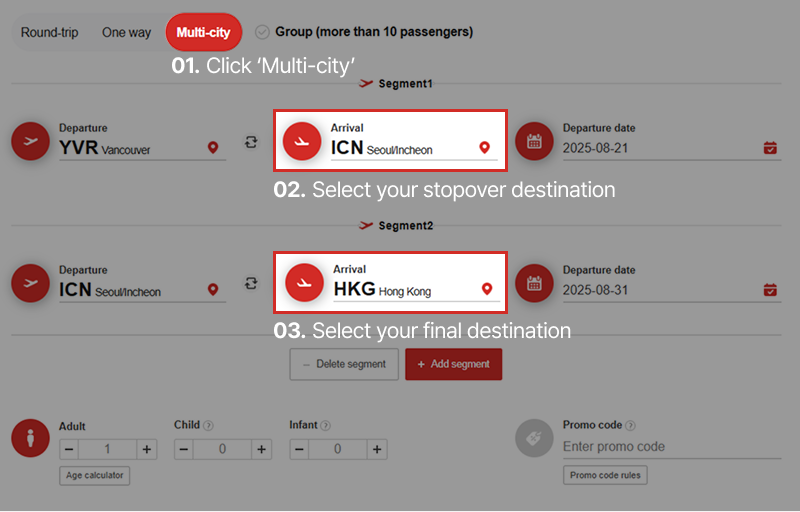Increase Adult passenger count with plus
Screen dimensions: 800x512
pyautogui.click(x=147, y=449)
